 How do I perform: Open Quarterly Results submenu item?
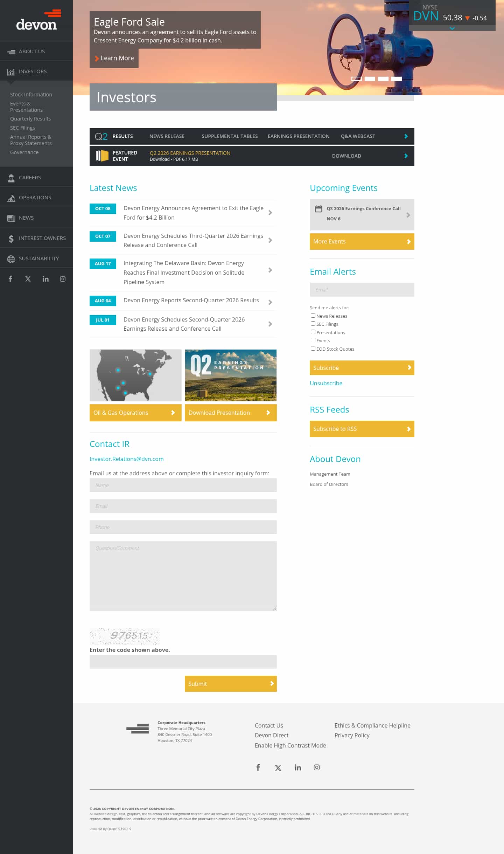(30, 119)
